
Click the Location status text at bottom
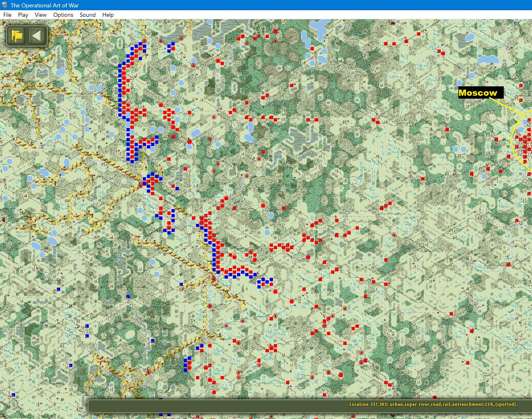coord(433,404)
